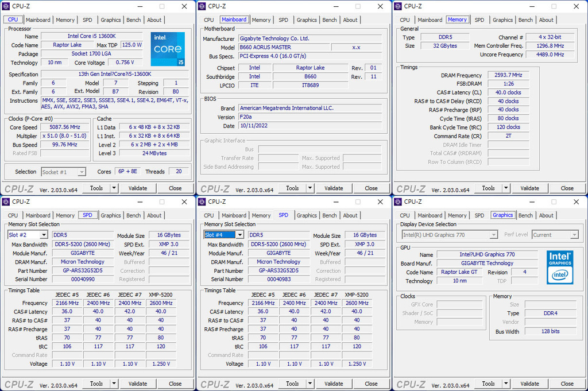Switch to the Mainboard tab in the CPU tab window
The image size is (588, 391).
(x=38, y=20)
